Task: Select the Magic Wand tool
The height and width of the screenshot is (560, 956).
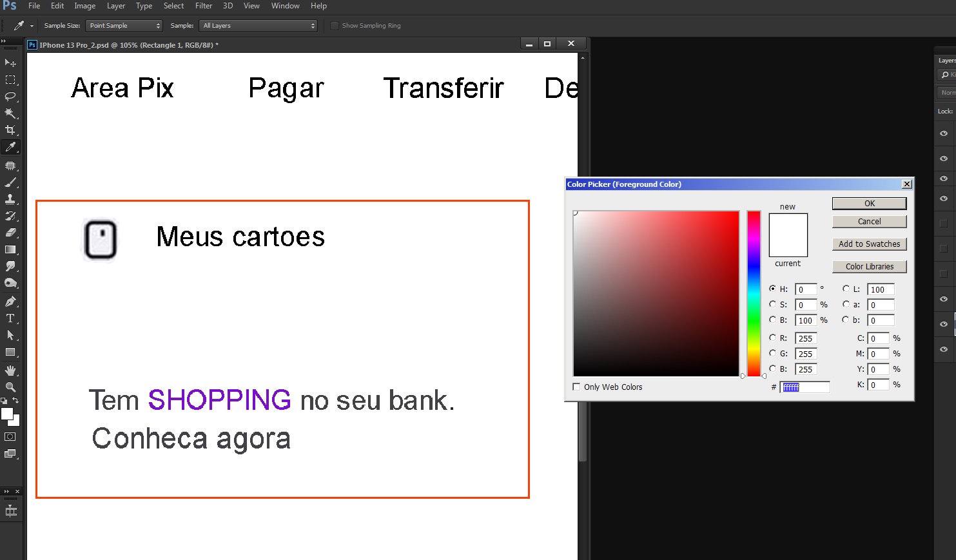Action: (10, 113)
